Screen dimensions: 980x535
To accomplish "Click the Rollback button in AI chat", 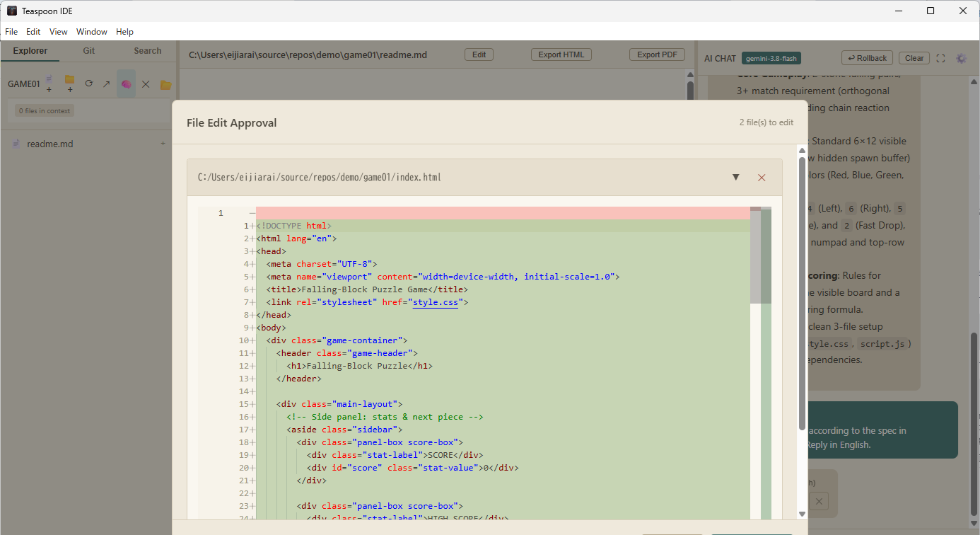I will pos(868,58).
